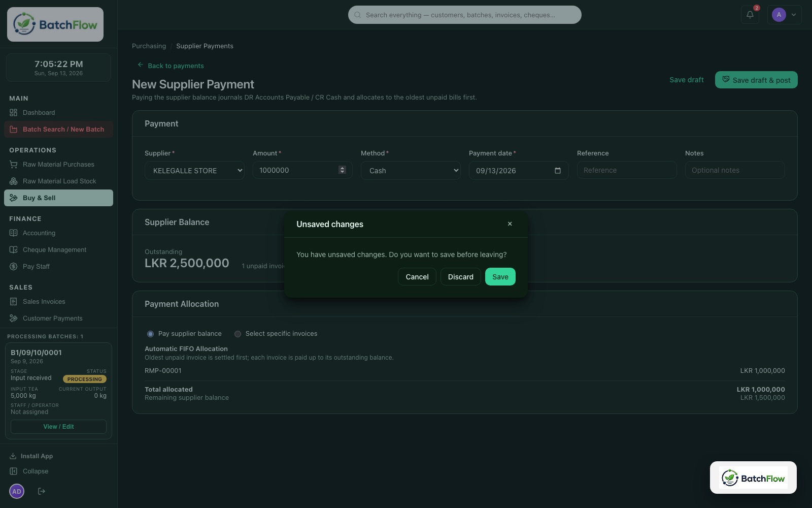This screenshot has height=508, width=812.
Task: Click the Remaining supplier balance LKR 1,500,000
Action: click(x=762, y=397)
